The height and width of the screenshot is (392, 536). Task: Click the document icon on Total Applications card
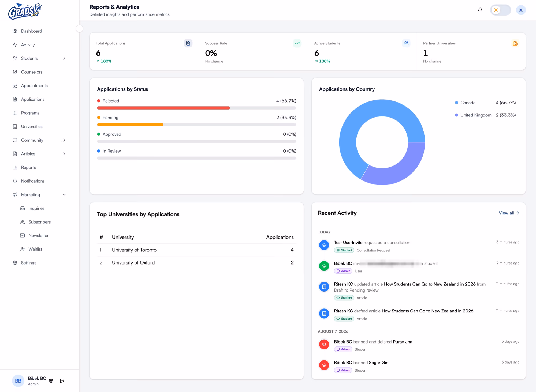point(188,43)
